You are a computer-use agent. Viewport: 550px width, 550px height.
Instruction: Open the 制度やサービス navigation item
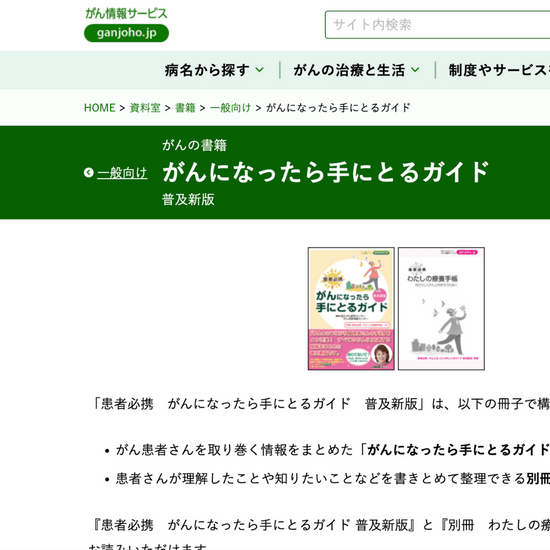coord(499,70)
